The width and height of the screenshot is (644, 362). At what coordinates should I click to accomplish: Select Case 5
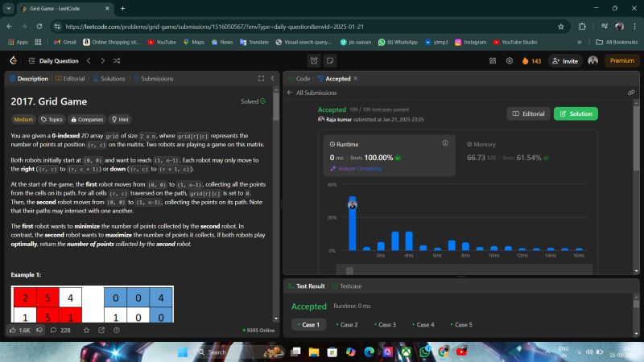point(461,325)
